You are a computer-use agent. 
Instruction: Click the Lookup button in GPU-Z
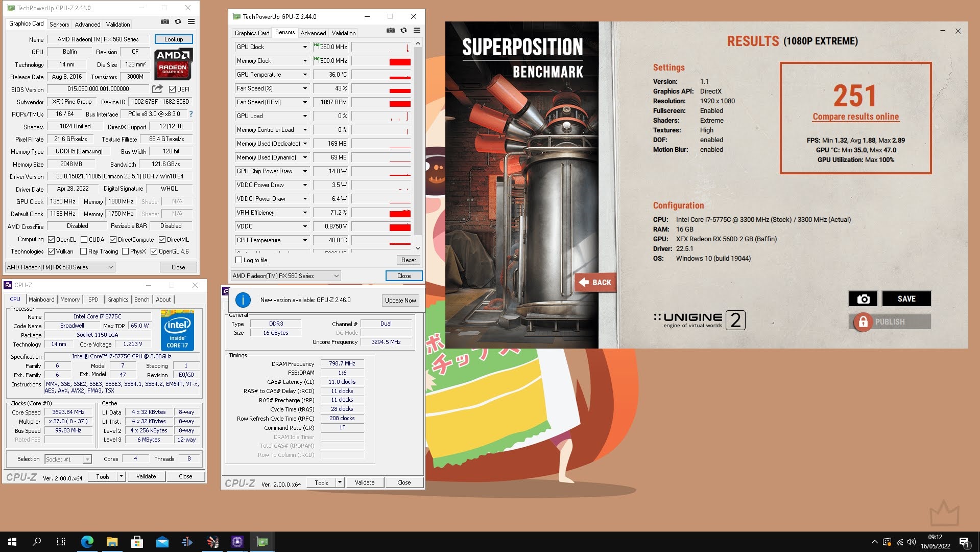pyautogui.click(x=174, y=39)
